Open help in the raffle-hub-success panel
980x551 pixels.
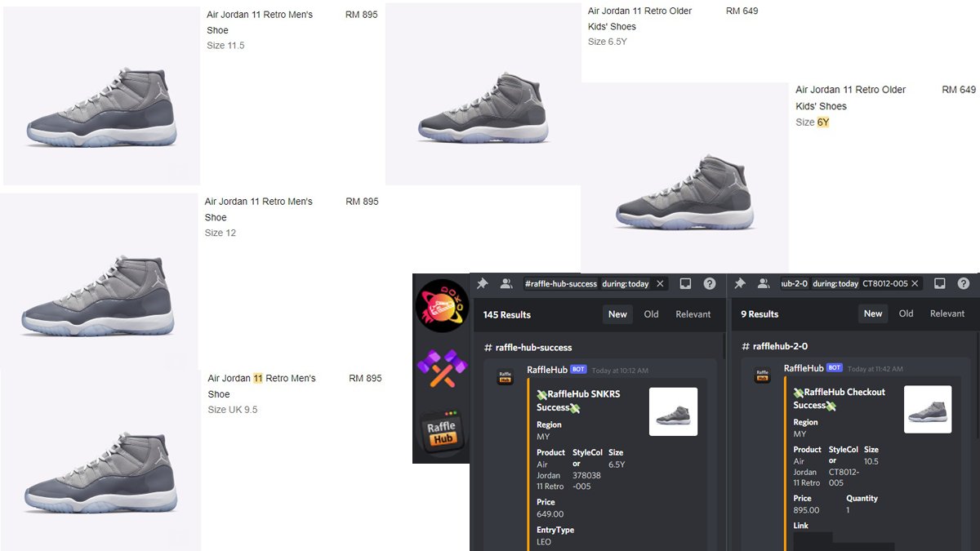[710, 283]
